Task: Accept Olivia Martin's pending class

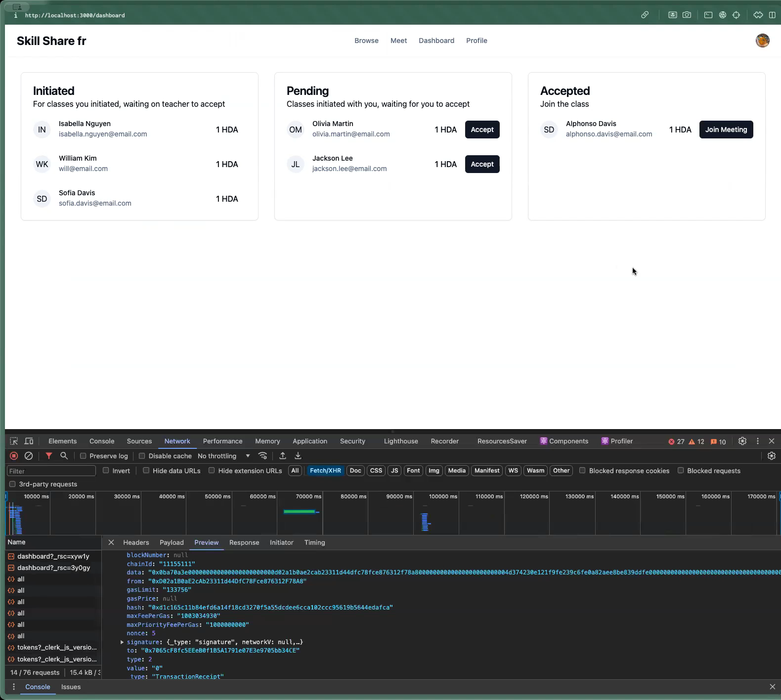Action: [x=482, y=130]
